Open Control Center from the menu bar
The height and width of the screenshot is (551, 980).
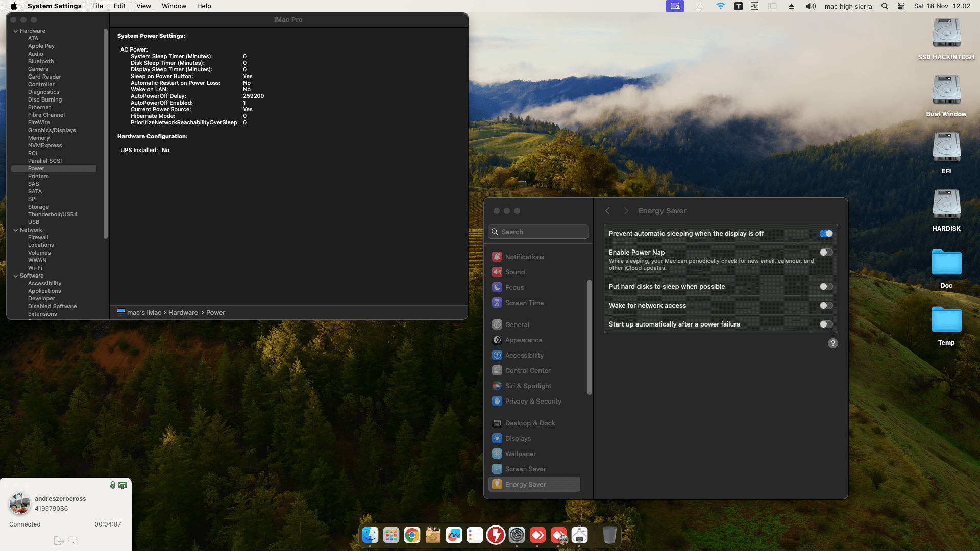901,6
